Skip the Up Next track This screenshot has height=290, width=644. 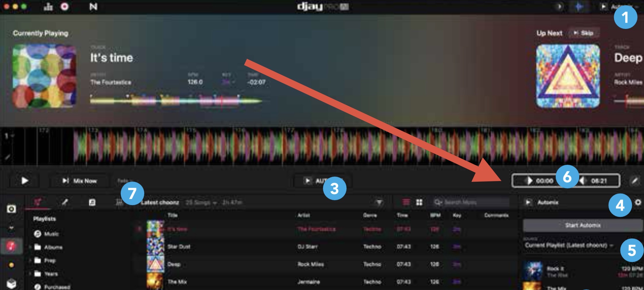click(x=584, y=33)
